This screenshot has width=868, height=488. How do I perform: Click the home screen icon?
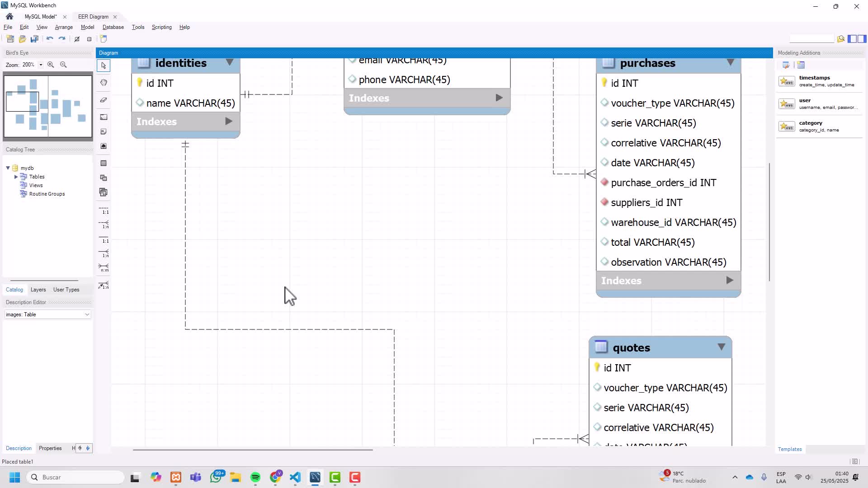(9, 16)
